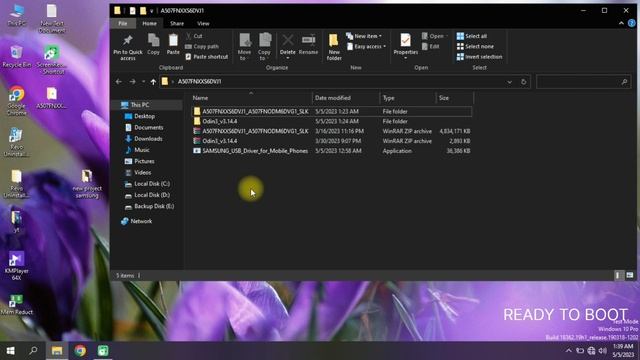Viewport: 640px width, 360px height.
Task: Switch to the View ribbon tab
Action: tap(203, 23)
